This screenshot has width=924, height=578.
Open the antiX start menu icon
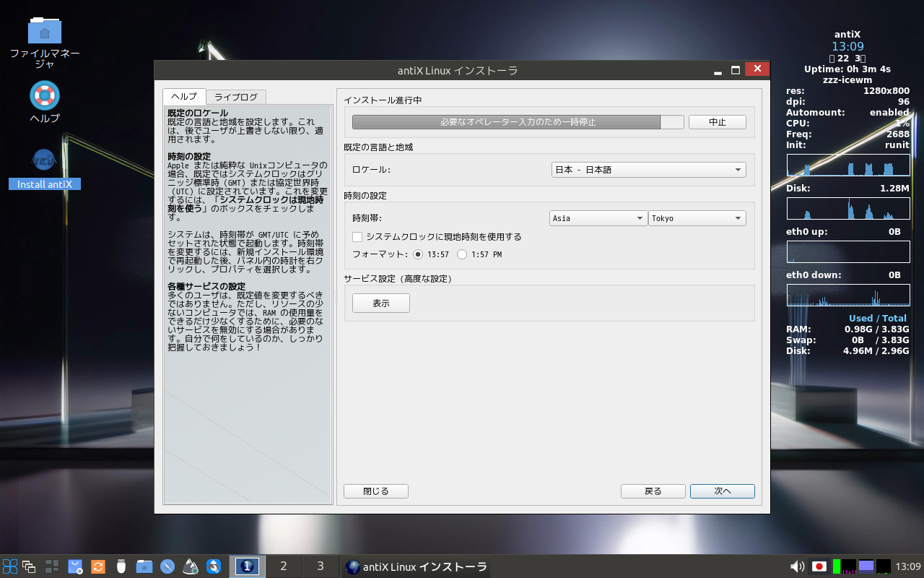click(x=10, y=566)
